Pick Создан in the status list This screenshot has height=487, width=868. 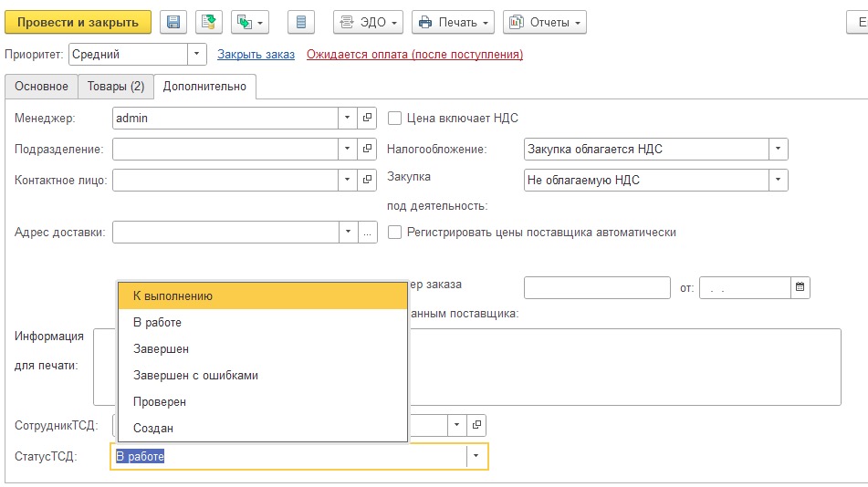263,429
